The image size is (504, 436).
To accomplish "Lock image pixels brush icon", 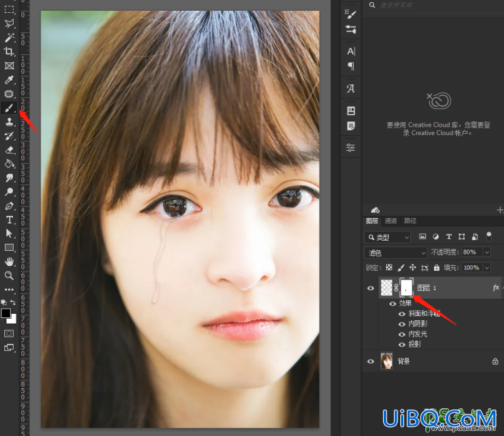I will click(x=401, y=267).
